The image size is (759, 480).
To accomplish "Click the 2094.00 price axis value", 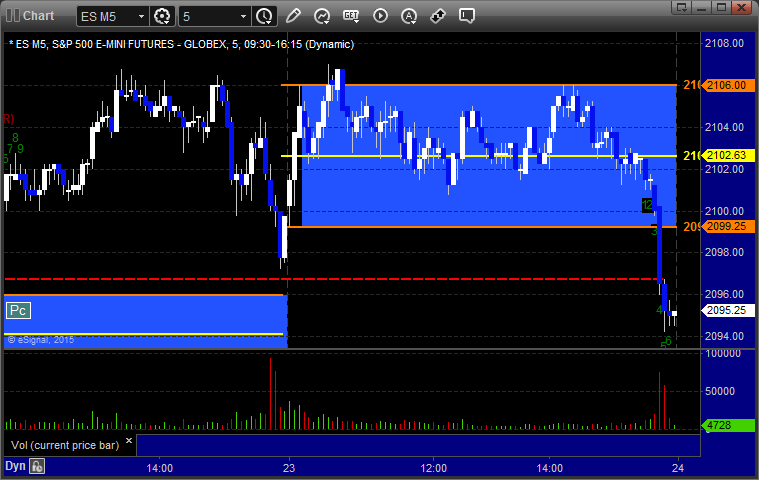I will click(x=724, y=336).
